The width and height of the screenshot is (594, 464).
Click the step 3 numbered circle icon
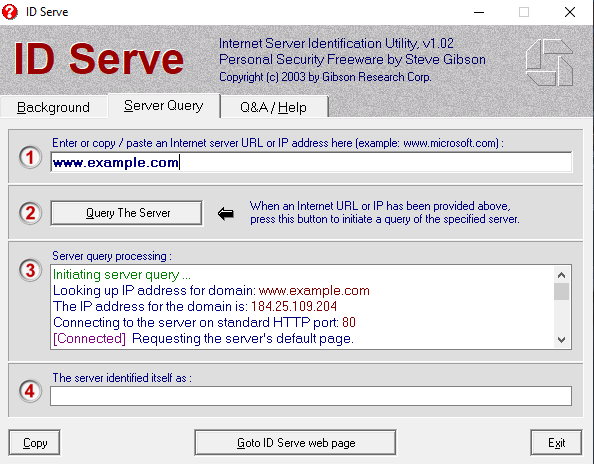pyautogui.click(x=30, y=270)
